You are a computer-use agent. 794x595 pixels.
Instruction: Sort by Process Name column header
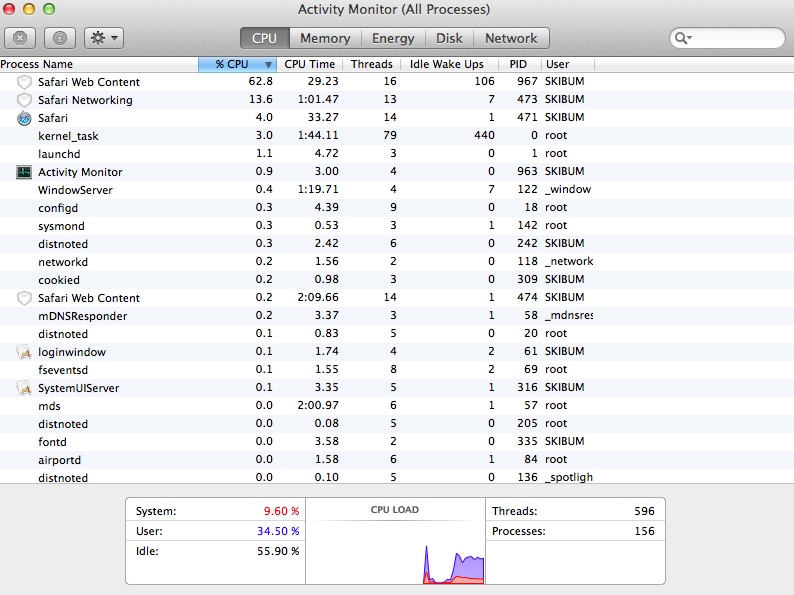[99, 64]
